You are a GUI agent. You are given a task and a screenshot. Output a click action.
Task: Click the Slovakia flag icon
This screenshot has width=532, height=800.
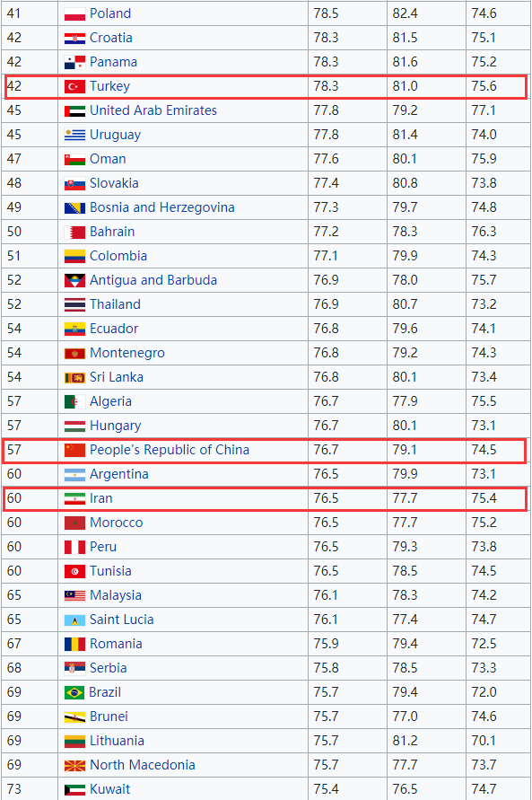74,184
